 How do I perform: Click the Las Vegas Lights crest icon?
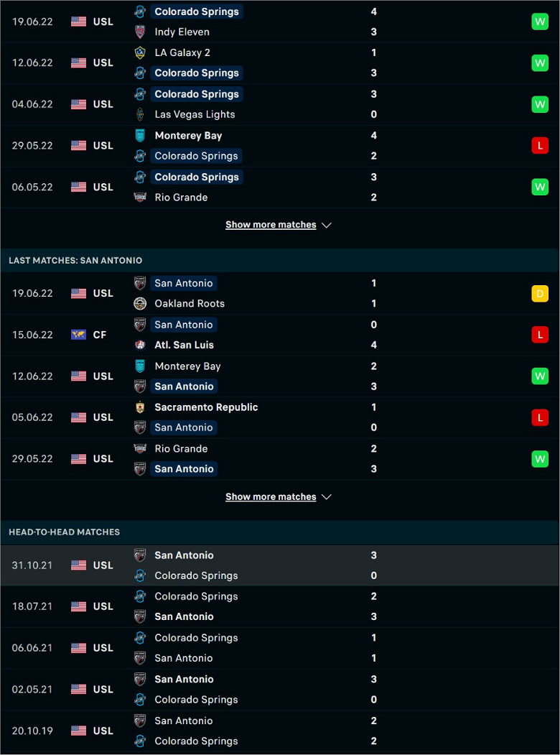(x=140, y=114)
